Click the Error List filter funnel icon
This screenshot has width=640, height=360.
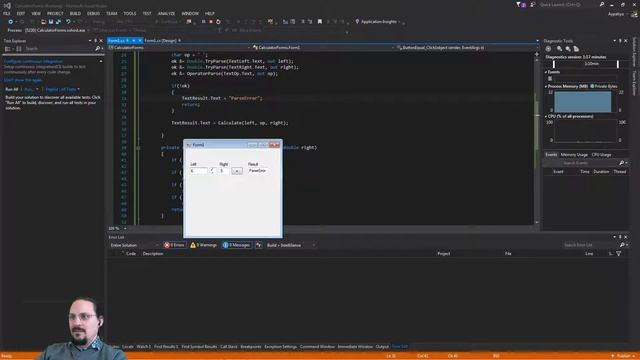(x=619, y=253)
